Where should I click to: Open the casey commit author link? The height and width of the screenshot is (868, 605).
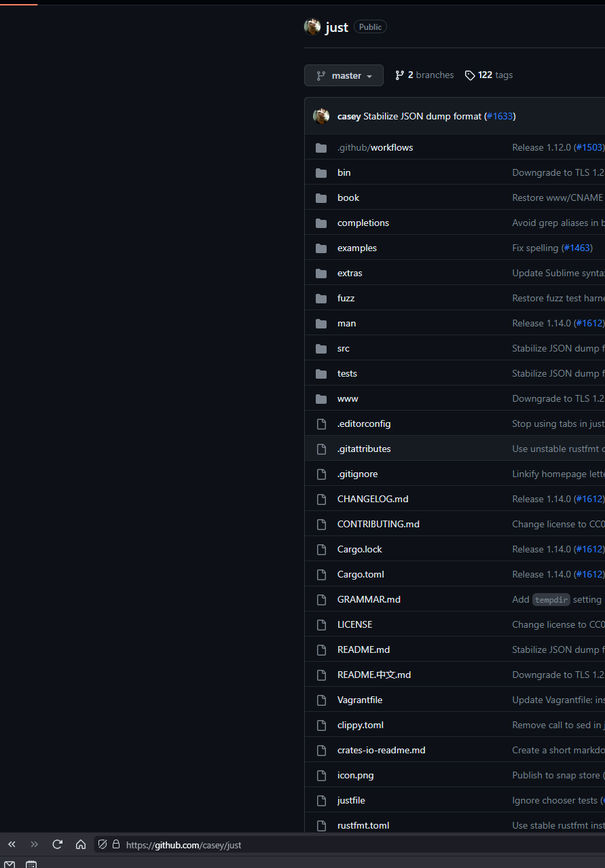pyautogui.click(x=349, y=117)
